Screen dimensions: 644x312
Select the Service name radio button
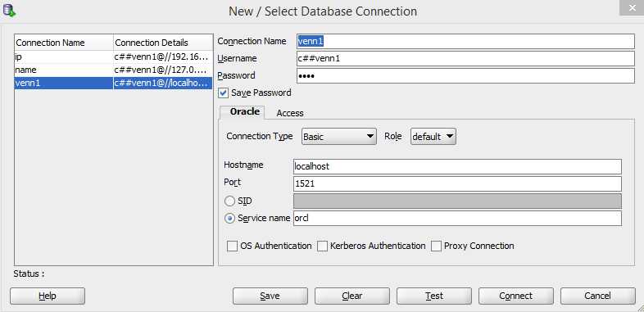230,219
